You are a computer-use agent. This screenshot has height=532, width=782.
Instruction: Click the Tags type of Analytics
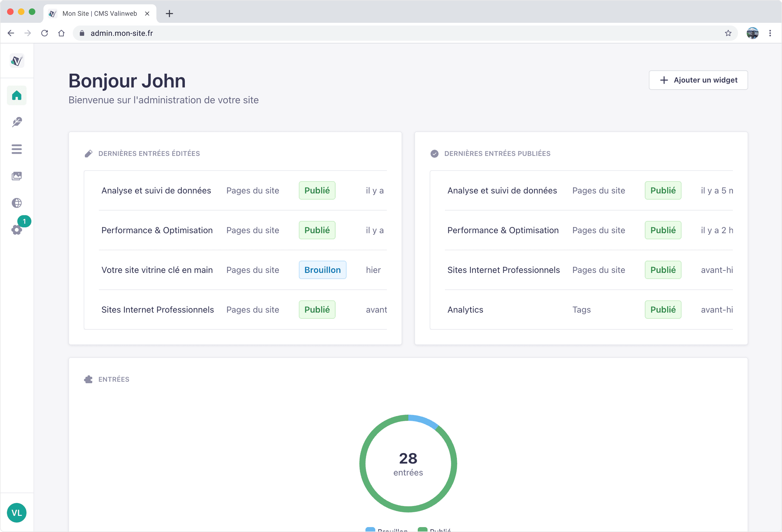[581, 309]
